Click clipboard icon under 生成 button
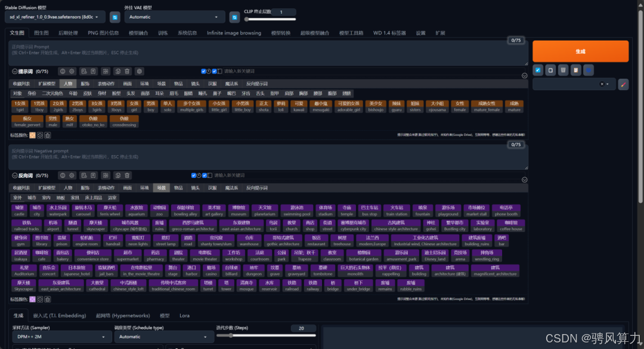This screenshot has height=349, width=644. 576,70
